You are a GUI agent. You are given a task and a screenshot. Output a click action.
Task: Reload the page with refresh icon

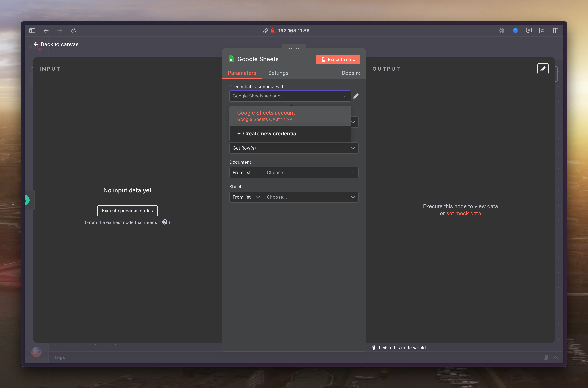click(x=73, y=31)
